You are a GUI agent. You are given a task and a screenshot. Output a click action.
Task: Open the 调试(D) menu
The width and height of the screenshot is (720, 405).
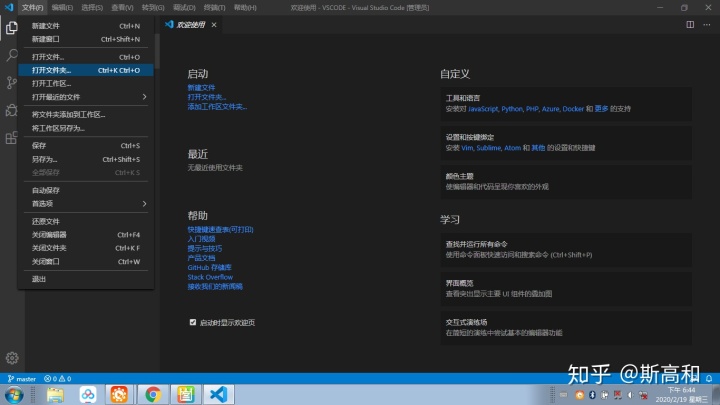(x=184, y=7)
